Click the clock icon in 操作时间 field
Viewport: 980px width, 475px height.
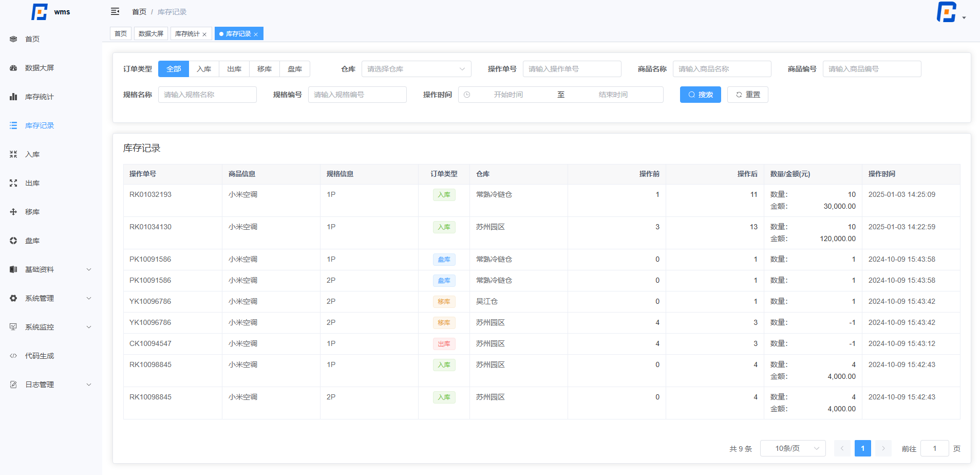pyautogui.click(x=467, y=95)
